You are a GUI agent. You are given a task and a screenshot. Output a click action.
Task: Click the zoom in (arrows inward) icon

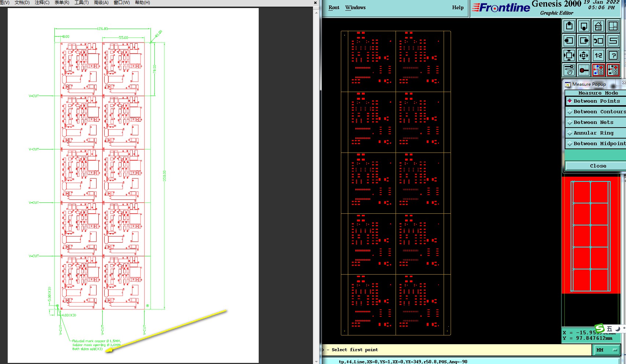[569, 55]
